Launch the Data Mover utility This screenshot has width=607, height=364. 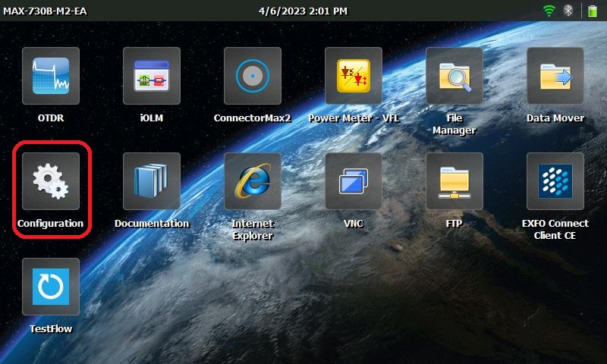click(x=555, y=76)
